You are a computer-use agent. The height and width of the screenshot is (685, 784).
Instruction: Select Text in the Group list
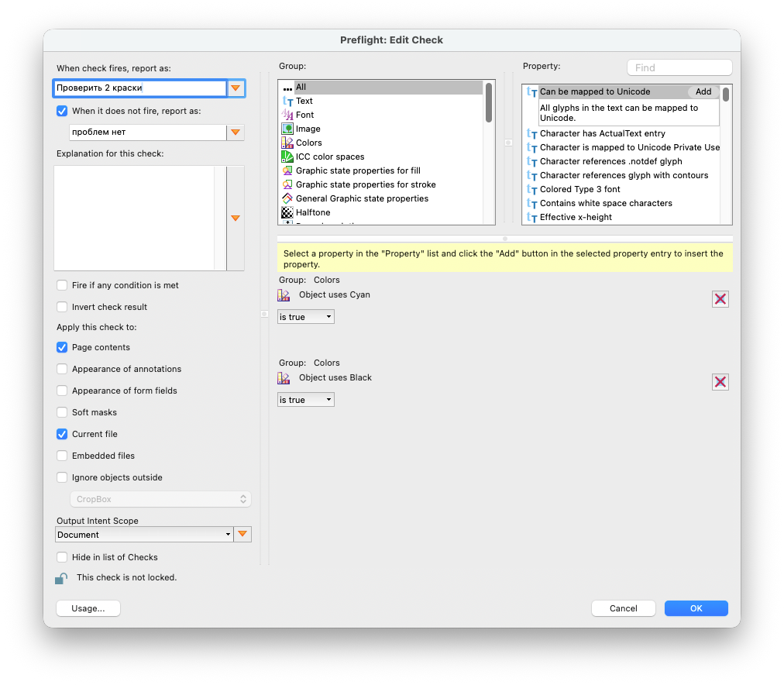point(381,101)
